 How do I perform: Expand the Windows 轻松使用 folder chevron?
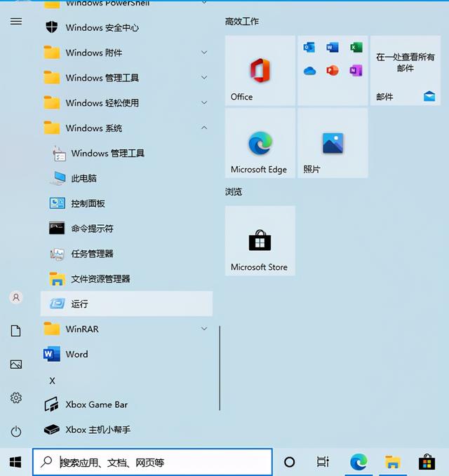204,102
